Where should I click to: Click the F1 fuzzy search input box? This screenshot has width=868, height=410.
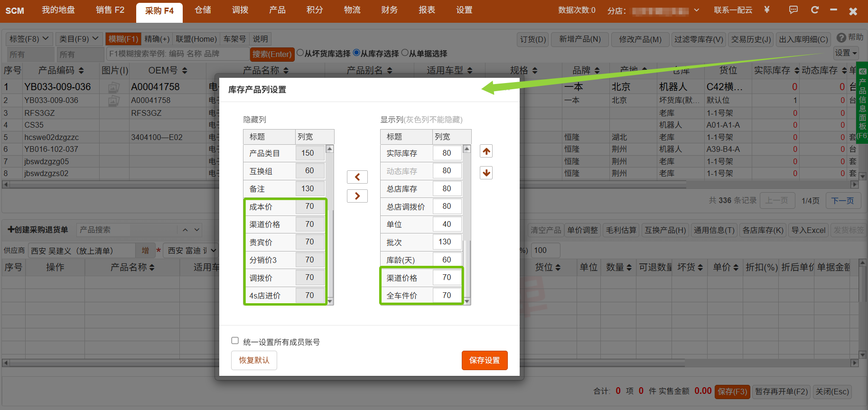178,54
